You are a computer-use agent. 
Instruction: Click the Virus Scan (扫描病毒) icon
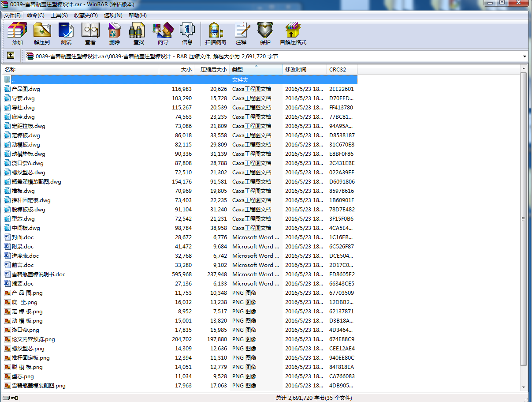(216, 34)
